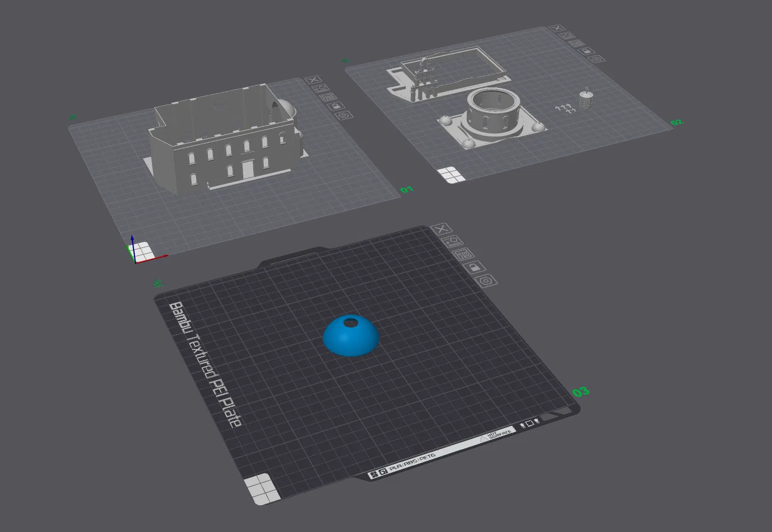Click the Bambu Textured PEI Plate label
The height and width of the screenshot is (532, 772).
[204, 364]
